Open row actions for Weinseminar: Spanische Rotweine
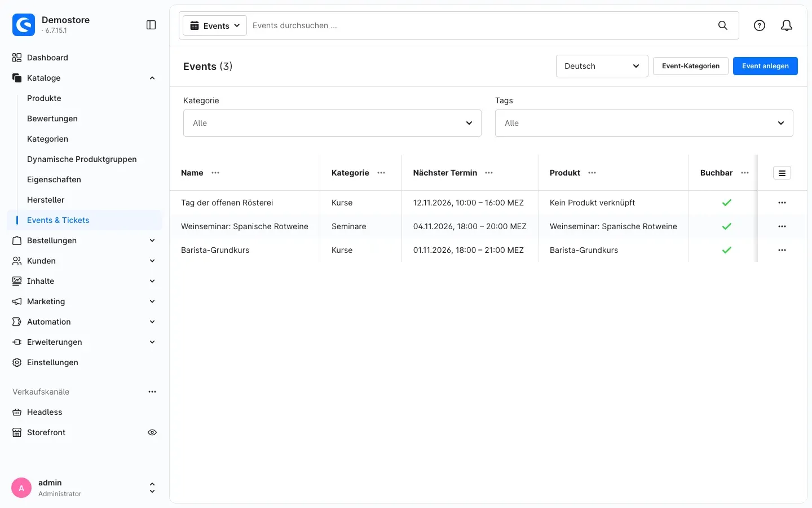 click(782, 226)
